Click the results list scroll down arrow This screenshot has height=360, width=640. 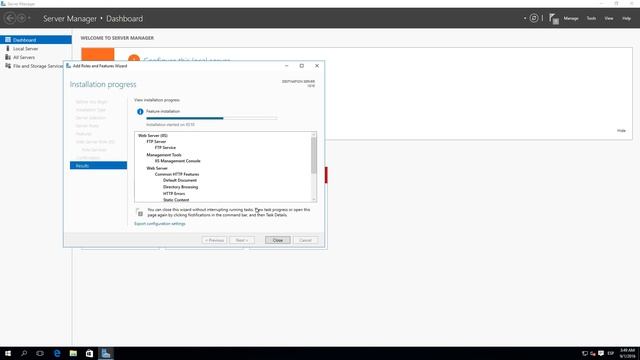click(x=313, y=200)
